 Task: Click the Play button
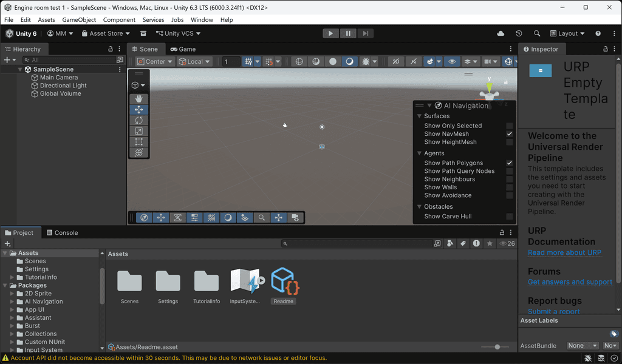pyautogui.click(x=330, y=33)
